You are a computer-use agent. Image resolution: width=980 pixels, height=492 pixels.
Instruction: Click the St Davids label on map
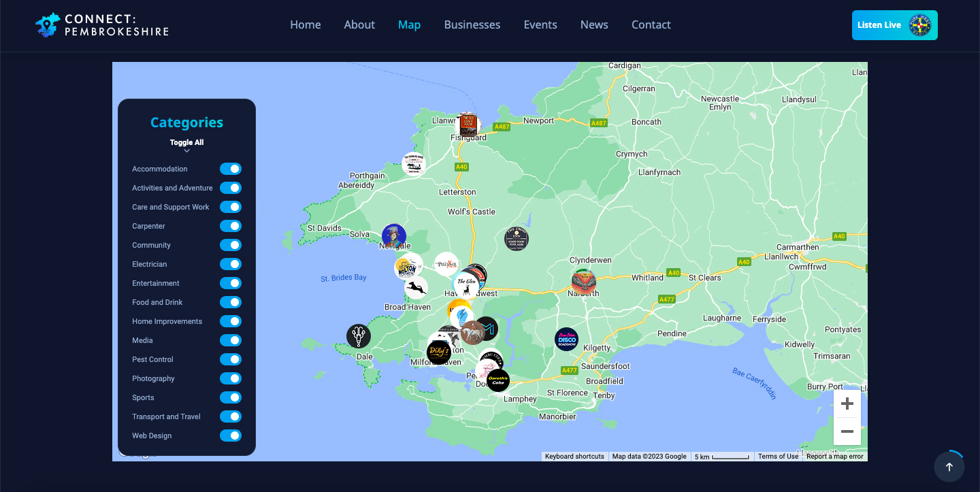coord(325,229)
